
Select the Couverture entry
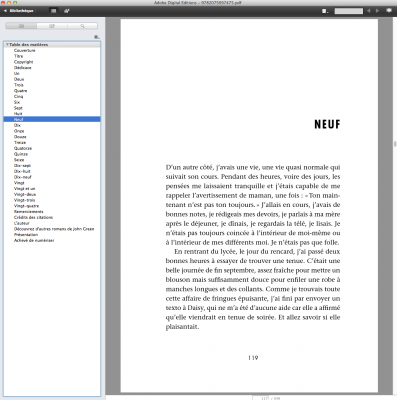click(25, 50)
